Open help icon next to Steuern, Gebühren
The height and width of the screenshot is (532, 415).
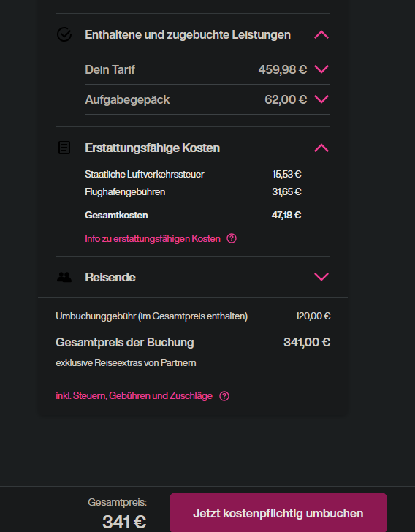pyautogui.click(x=224, y=396)
